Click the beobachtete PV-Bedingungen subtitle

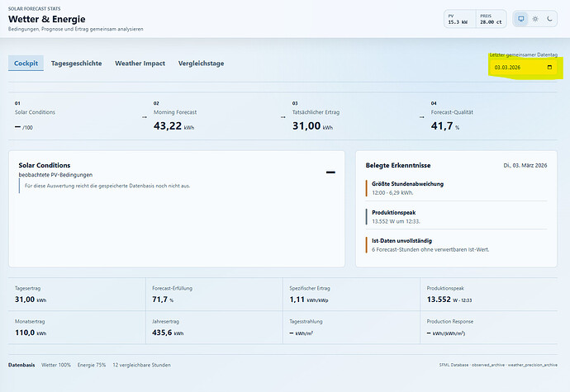pyautogui.click(x=55, y=175)
